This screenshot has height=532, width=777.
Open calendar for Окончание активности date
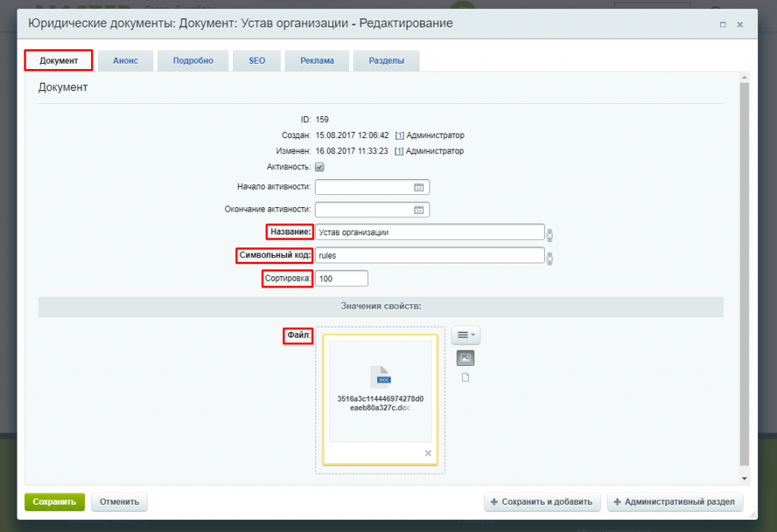tap(418, 210)
